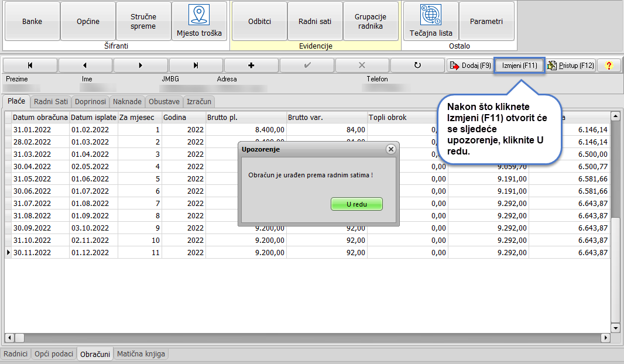This screenshot has height=364, width=624.
Task: Go to previous record arrow
Action: click(x=85, y=65)
